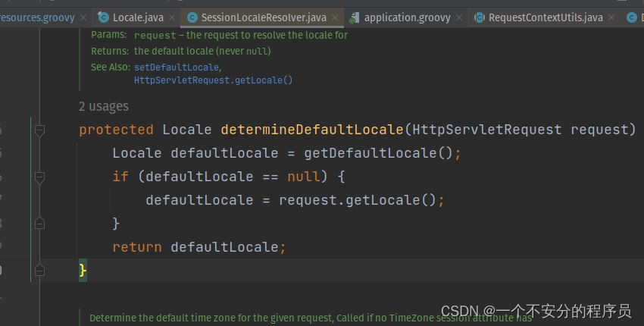Close the application.groovy tab
This screenshot has width=644, height=326.
pyautogui.click(x=459, y=17)
